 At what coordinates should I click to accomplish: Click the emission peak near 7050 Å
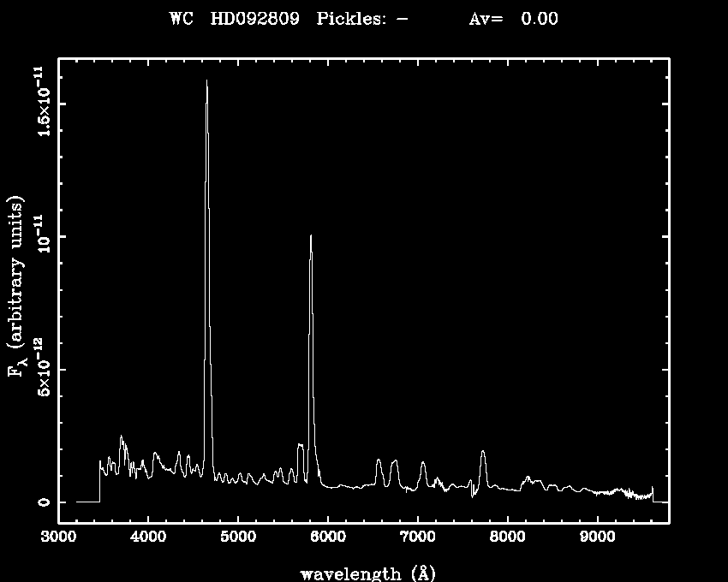(x=422, y=464)
